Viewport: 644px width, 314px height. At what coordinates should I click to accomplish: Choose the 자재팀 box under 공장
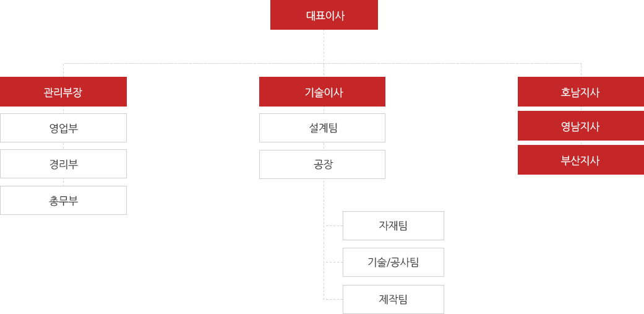[393, 225]
